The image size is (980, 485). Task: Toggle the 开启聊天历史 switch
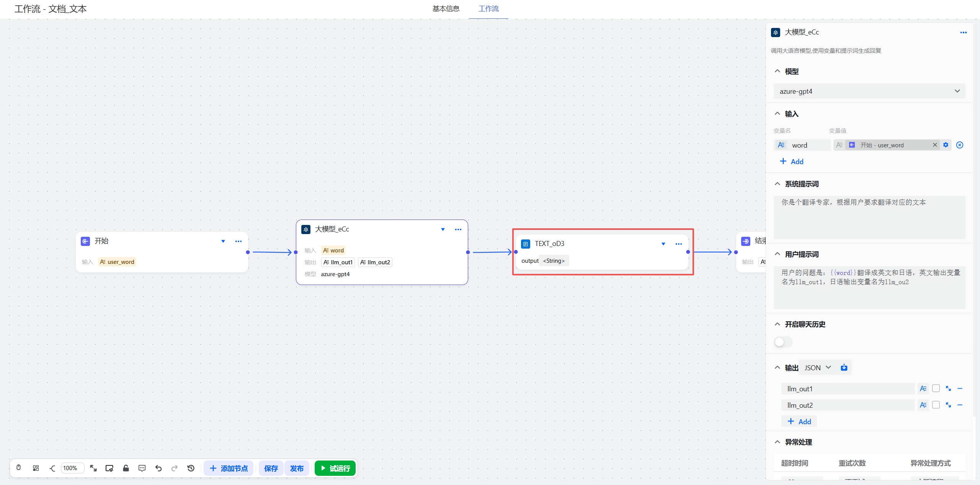[783, 342]
